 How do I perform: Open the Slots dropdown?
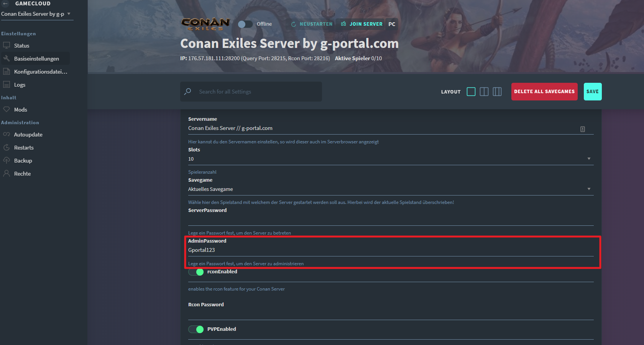[x=391, y=159]
